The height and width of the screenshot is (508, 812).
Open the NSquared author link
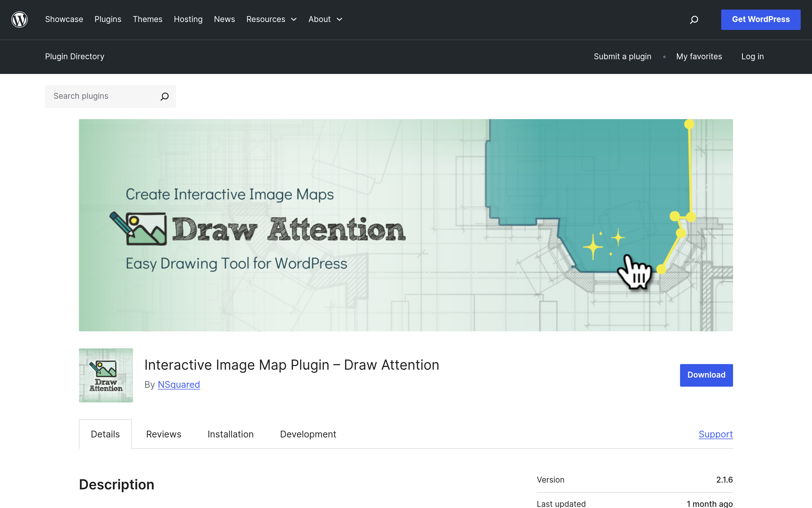[x=179, y=384]
